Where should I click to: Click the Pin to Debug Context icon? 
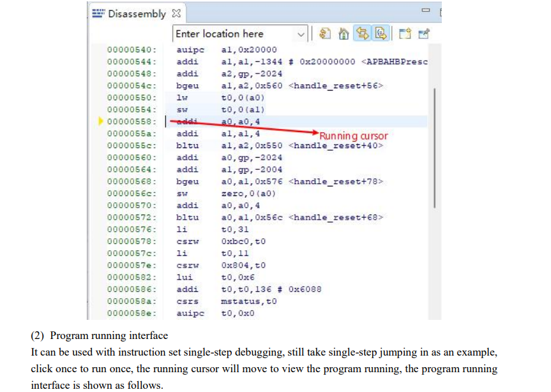(424, 34)
